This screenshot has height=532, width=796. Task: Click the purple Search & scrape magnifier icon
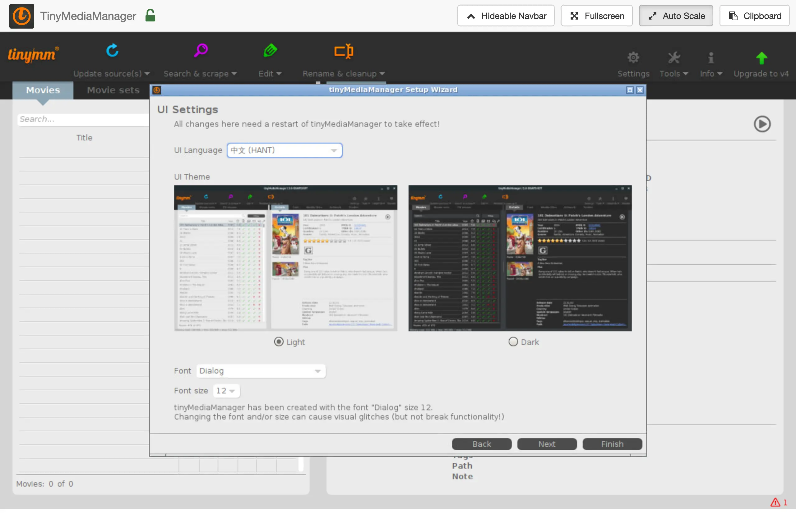pyautogui.click(x=201, y=51)
